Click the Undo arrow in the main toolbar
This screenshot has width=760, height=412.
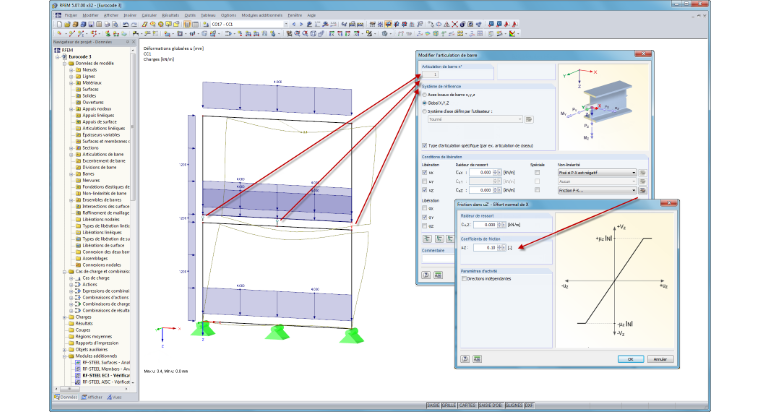coord(126,24)
